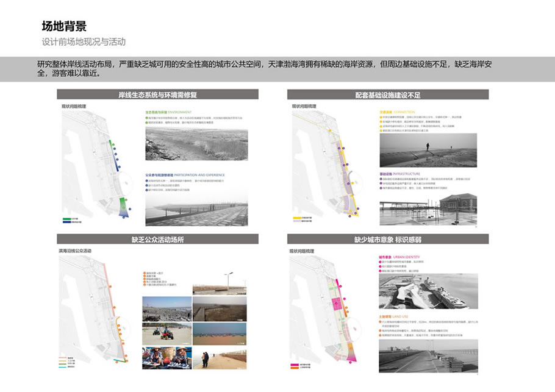Click a green bullet icon beside the ENVIRONMENT list
555x392 pixels.
tap(145, 118)
